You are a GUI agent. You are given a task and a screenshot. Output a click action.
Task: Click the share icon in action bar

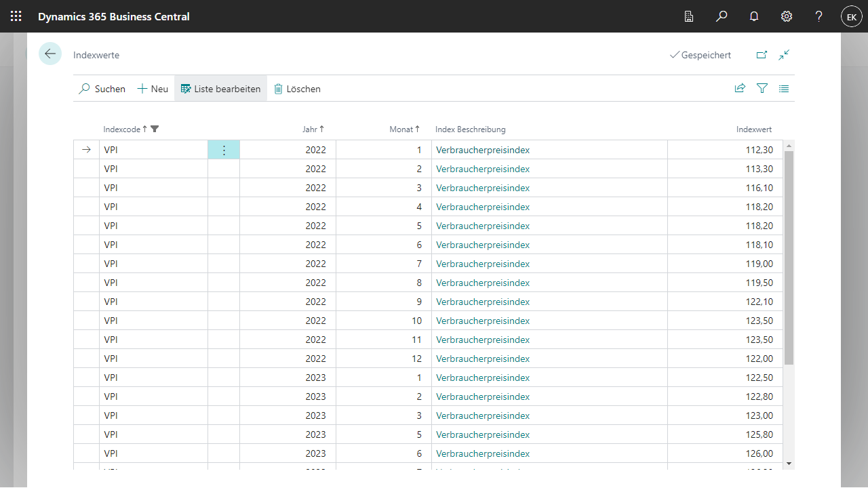point(740,88)
